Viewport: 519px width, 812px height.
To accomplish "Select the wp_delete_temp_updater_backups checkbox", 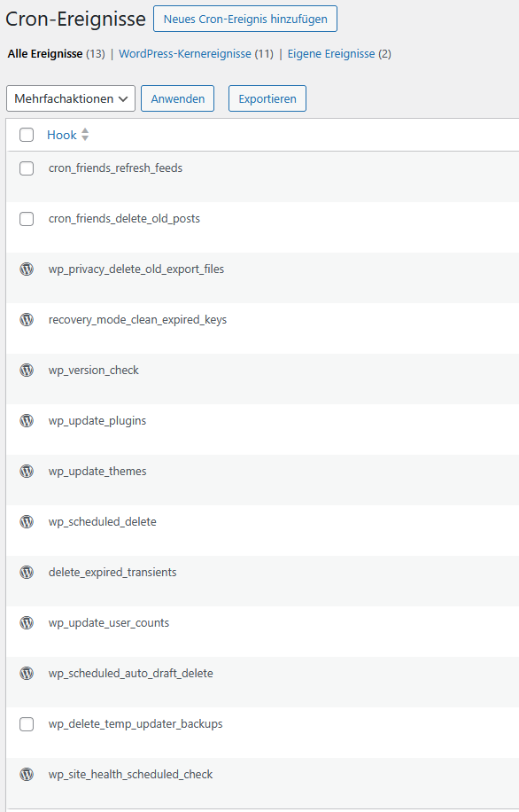I will point(27,724).
